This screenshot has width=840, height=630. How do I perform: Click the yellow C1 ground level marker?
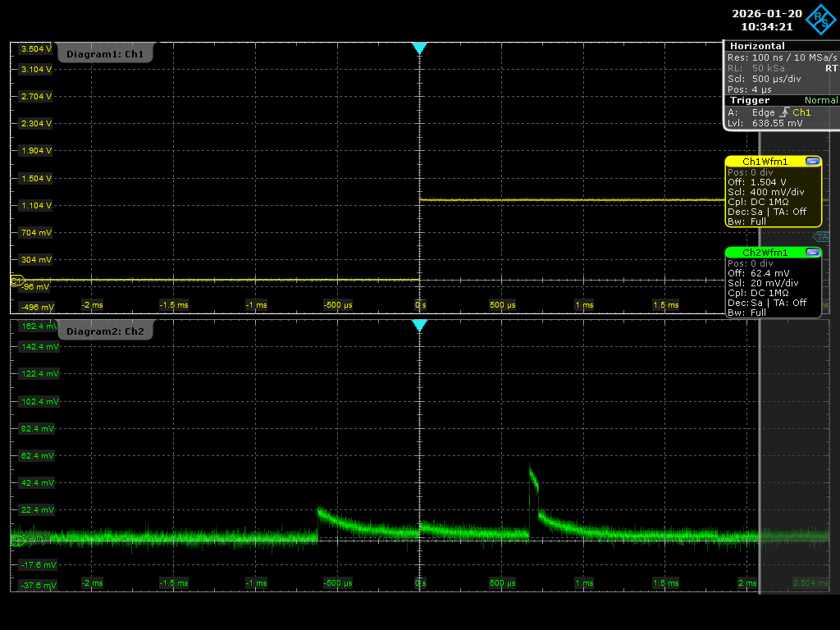17,281
